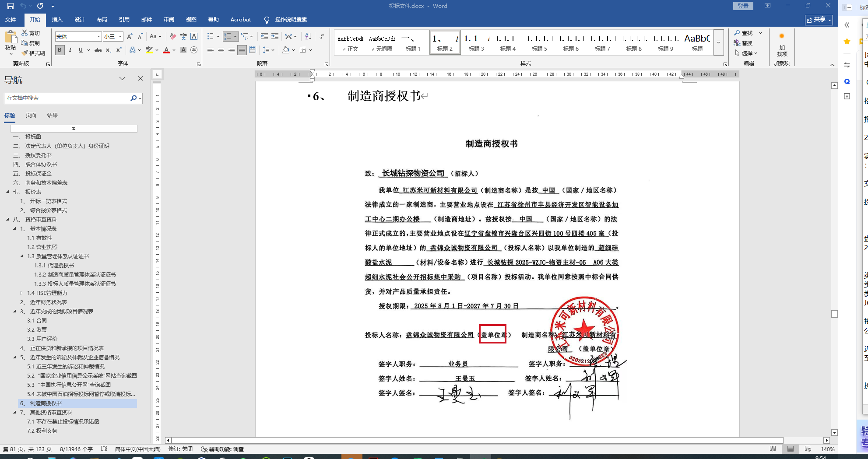Switch to Read Mode view in status bar

click(x=773, y=449)
